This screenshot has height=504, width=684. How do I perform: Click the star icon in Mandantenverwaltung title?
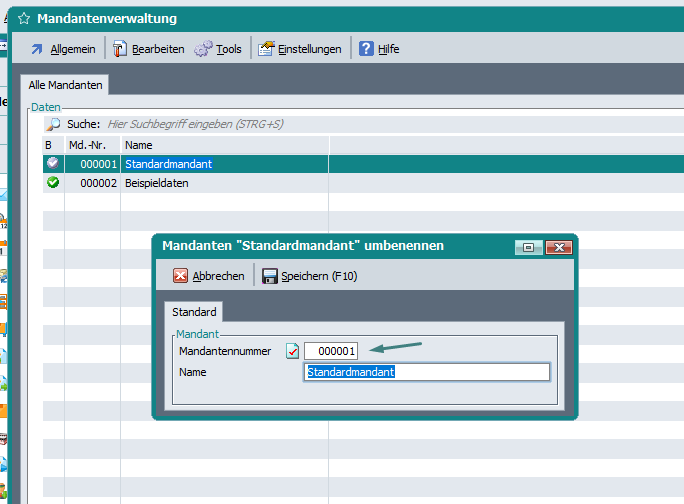tap(24, 18)
